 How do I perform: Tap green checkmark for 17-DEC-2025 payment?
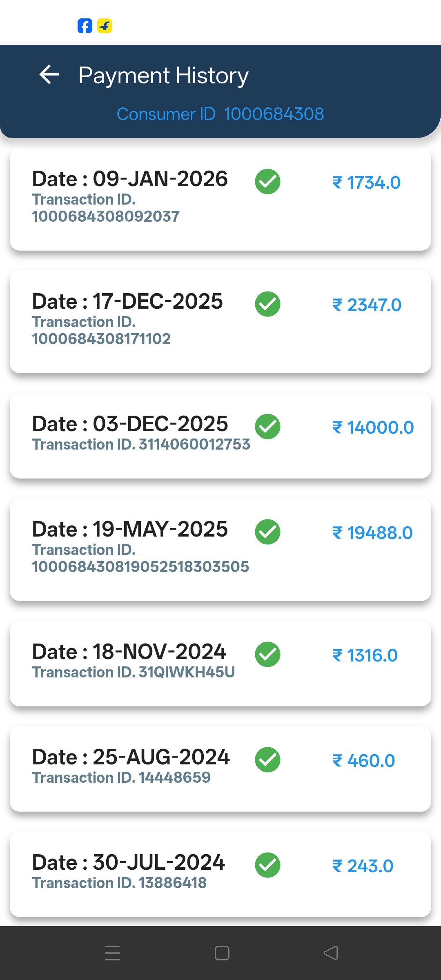[267, 304]
